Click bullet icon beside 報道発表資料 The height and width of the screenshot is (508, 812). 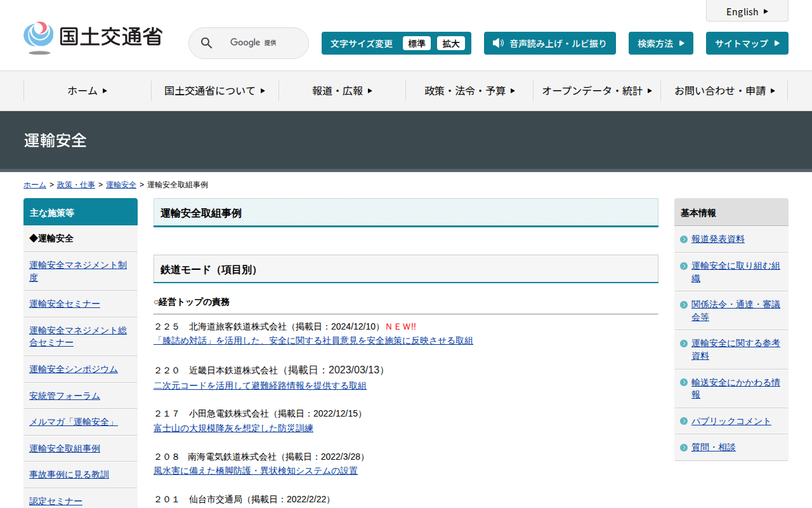pyautogui.click(x=683, y=239)
